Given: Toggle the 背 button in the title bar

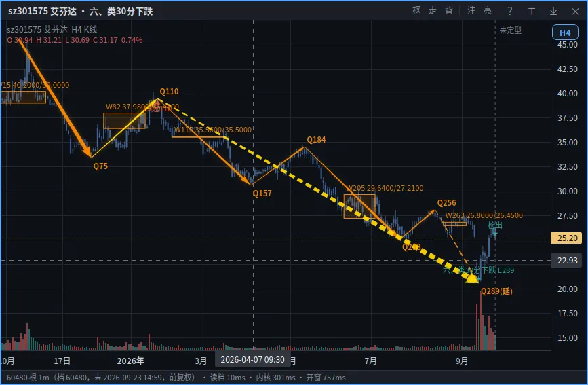Looking at the screenshot, I should (449, 10).
